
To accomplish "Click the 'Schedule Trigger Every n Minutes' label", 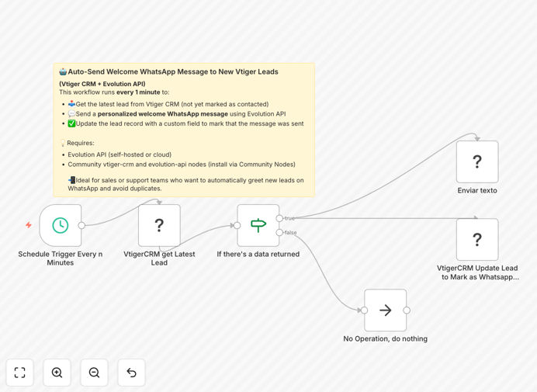I will click(61, 258).
